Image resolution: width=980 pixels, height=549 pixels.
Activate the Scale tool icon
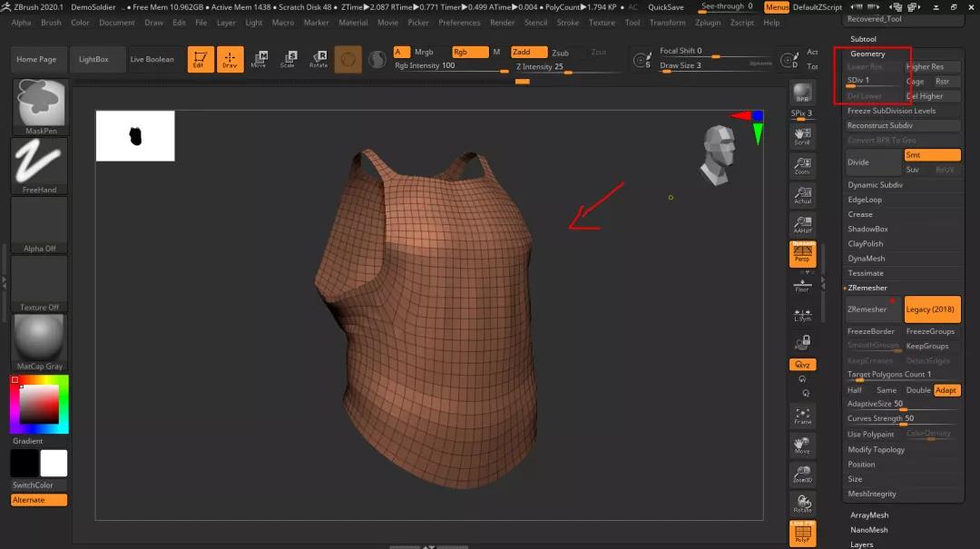click(x=288, y=60)
